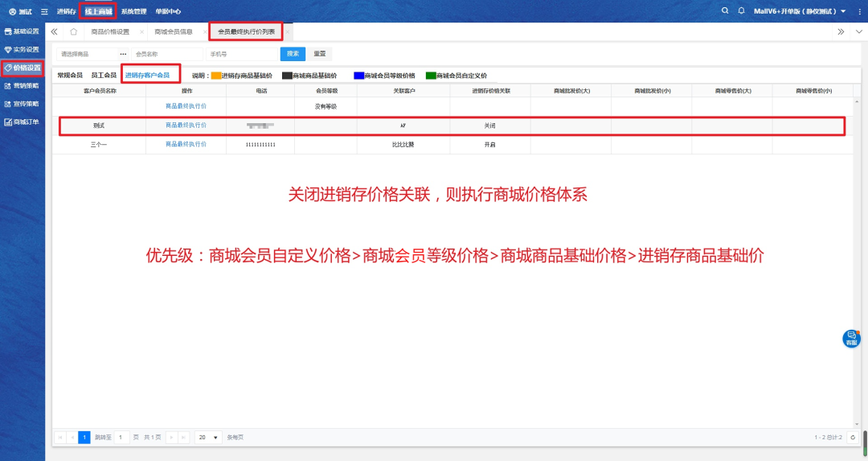This screenshot has width=868, height=461.
Task: Open the page-size dropdown showing 20
Action: 209,437
